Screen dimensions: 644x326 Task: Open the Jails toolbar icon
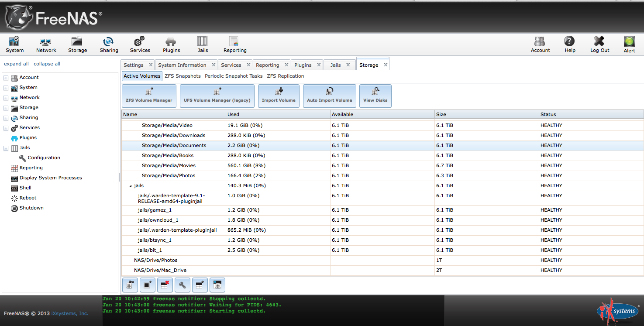point(203,45)
